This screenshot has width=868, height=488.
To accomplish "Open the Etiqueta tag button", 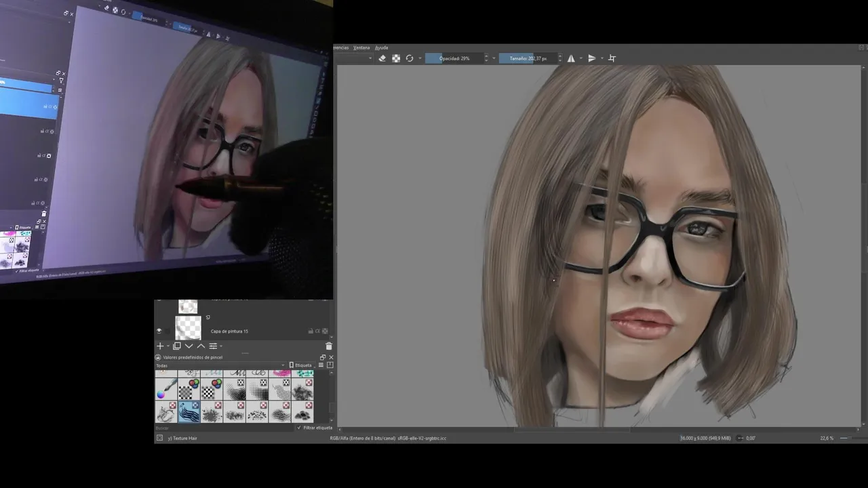I will (x=300, y=365).
